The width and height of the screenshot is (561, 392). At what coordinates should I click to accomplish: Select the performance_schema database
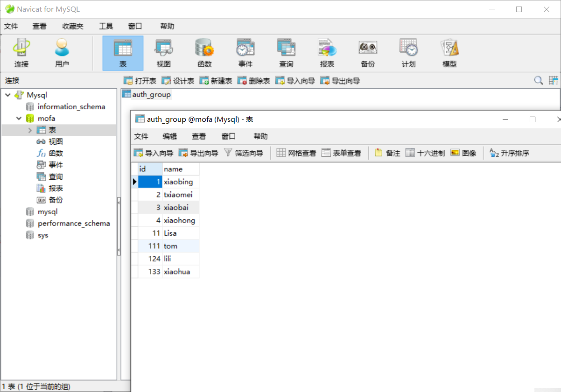click(74, 224)
